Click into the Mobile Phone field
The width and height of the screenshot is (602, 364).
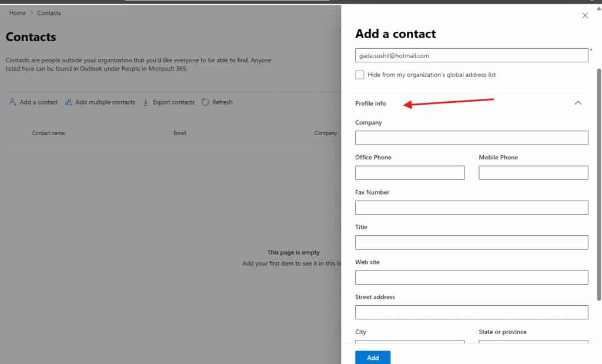click(533, 173)
